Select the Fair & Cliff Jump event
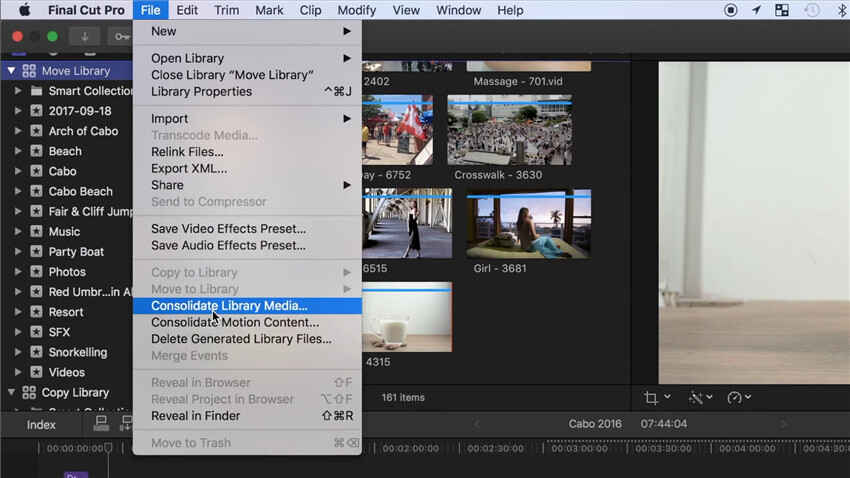This screenshot has width=850, height=478. [x=90, y=211]
